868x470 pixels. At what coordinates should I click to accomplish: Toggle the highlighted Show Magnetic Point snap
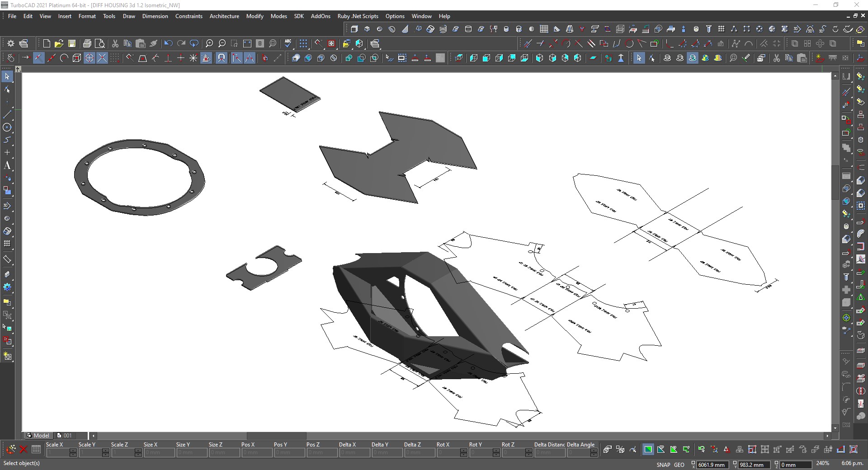click(x=221, y=58)
